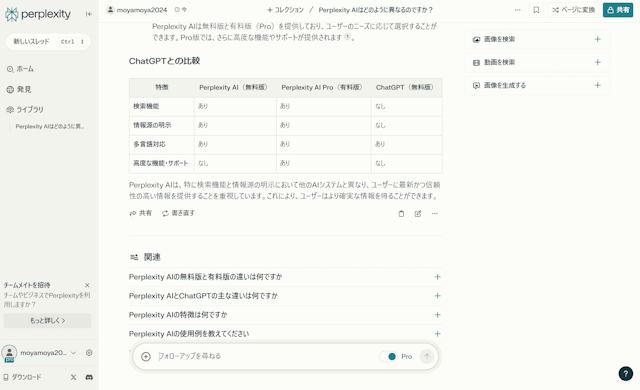Add 動画を検索 with its plus icon
The width and height of the screenshot is (640, 390).
pos(598,62)
